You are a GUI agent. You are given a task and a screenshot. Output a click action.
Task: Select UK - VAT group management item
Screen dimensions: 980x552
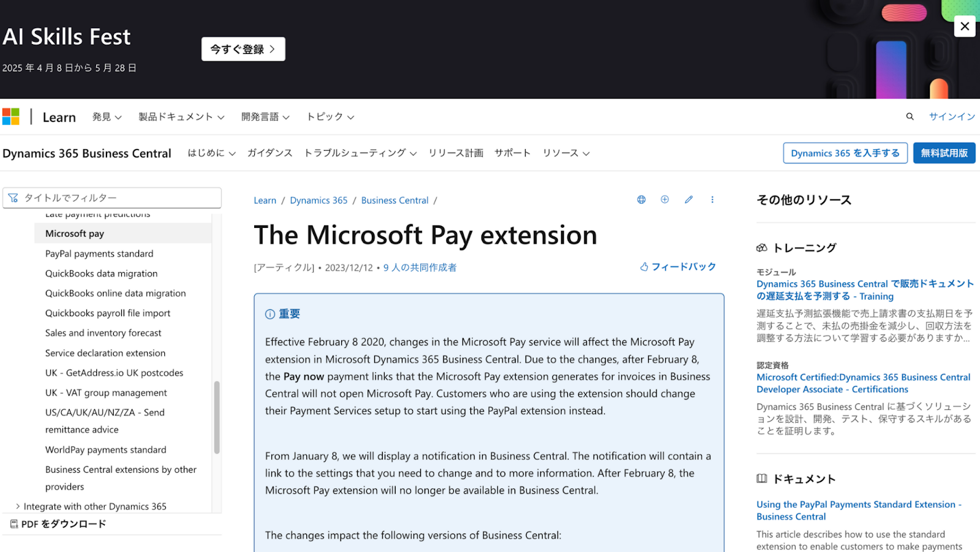click(106, 393)
